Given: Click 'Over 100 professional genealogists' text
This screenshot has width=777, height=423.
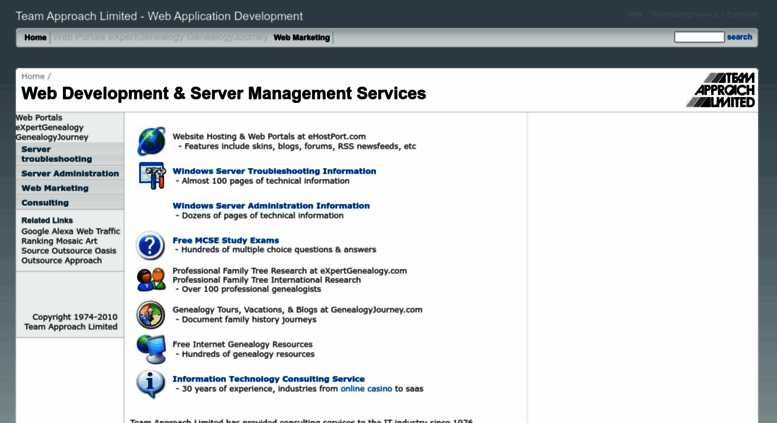Looking at the screenshot, I should 251,289.
